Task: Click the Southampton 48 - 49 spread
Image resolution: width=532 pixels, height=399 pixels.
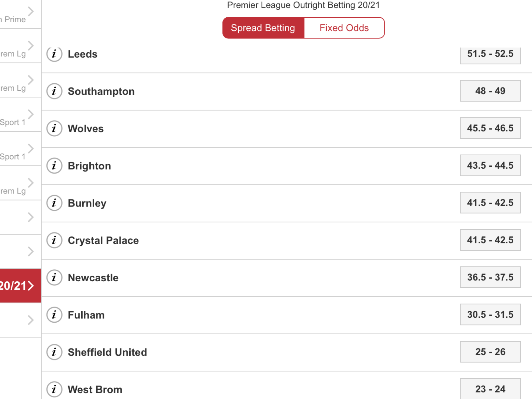Action: pyautogui.click(x=490, y=91)
